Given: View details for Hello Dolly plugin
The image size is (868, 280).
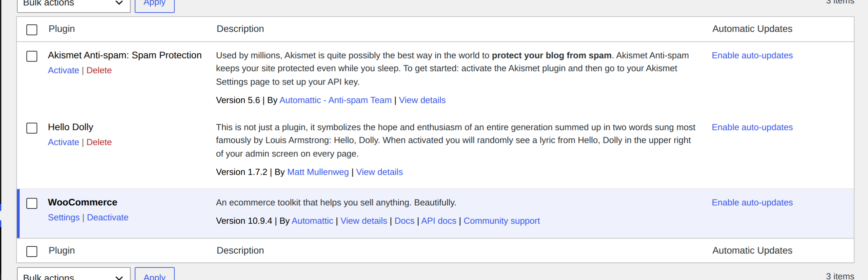Looking at the screenshot, I should click(x=379, y=172).
